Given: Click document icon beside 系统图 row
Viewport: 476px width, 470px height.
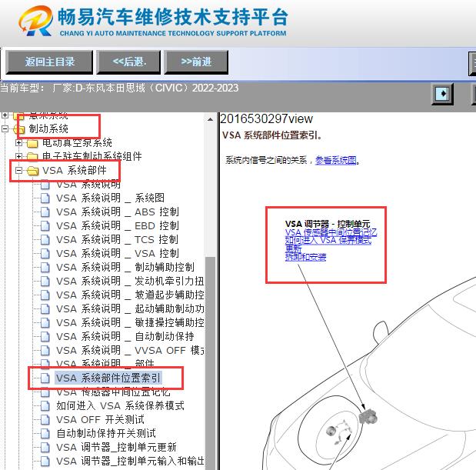Looking at the screenshot, I should coord(45,198).
